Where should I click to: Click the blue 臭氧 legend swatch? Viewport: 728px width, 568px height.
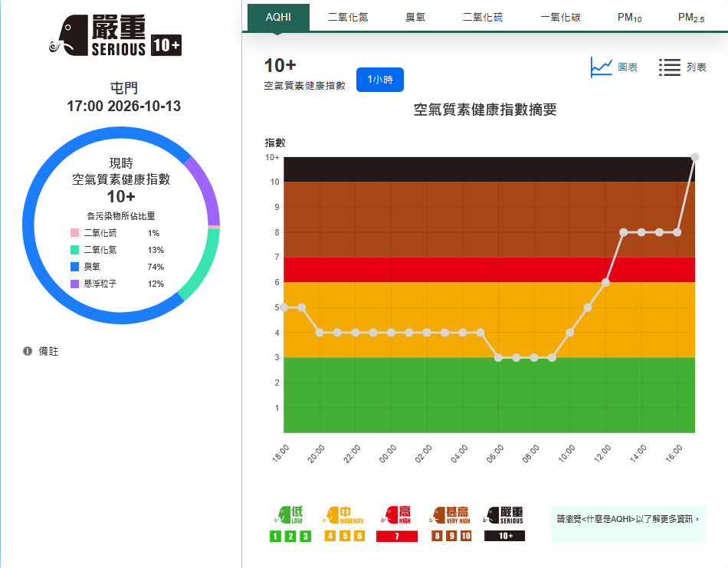tap(74, 267)
